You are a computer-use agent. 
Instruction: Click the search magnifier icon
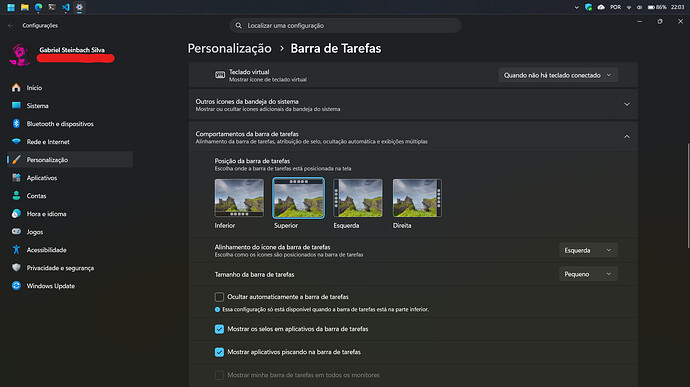point(239,26)
